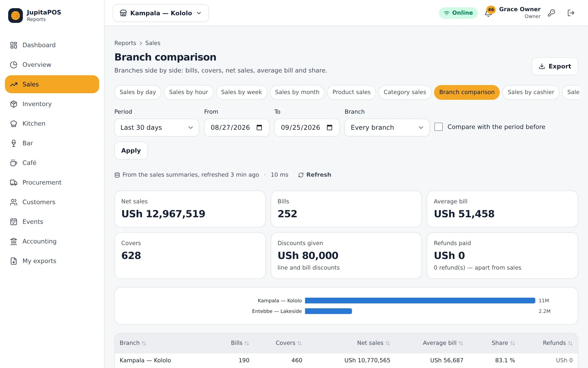The image size is (588, 368).
Task: Switch to Sales by day tab
Action: (x=138, y=92)
